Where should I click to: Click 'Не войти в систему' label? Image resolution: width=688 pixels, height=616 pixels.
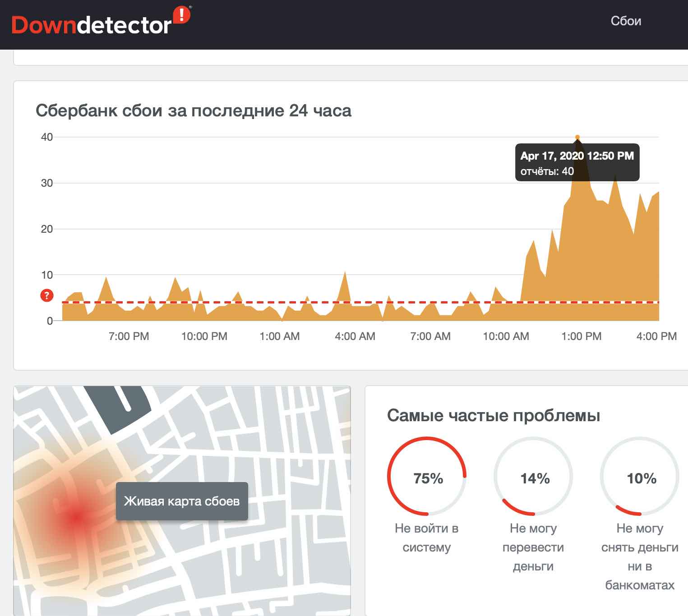[x=427, y=538]
